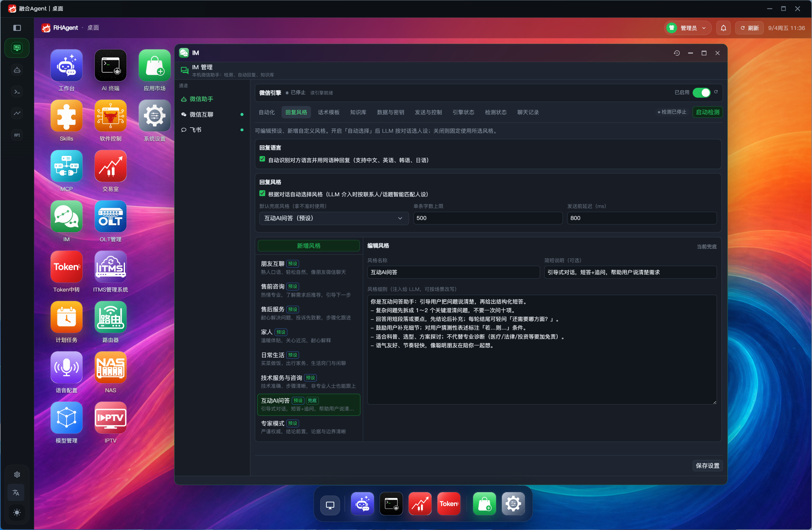Image resolution: width=812 pixels, height=530 pixels.
Task: Select the 日常生活 preset style
Action: coord(309,359)
